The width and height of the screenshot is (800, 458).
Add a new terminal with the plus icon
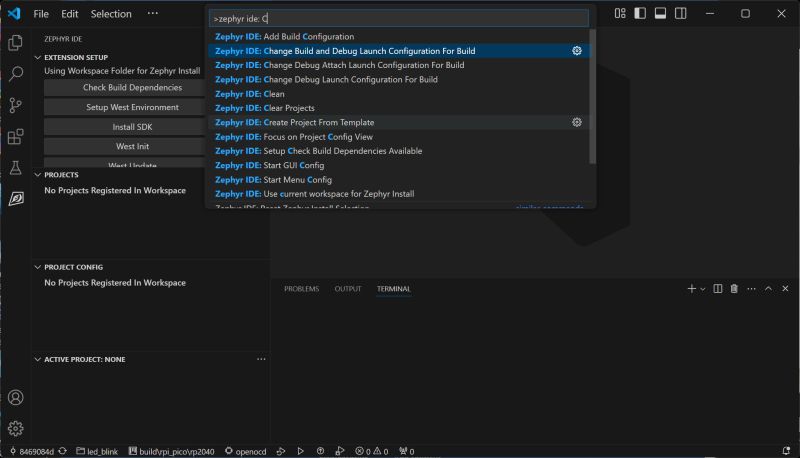pyautogui.click(x=691, y=289)
